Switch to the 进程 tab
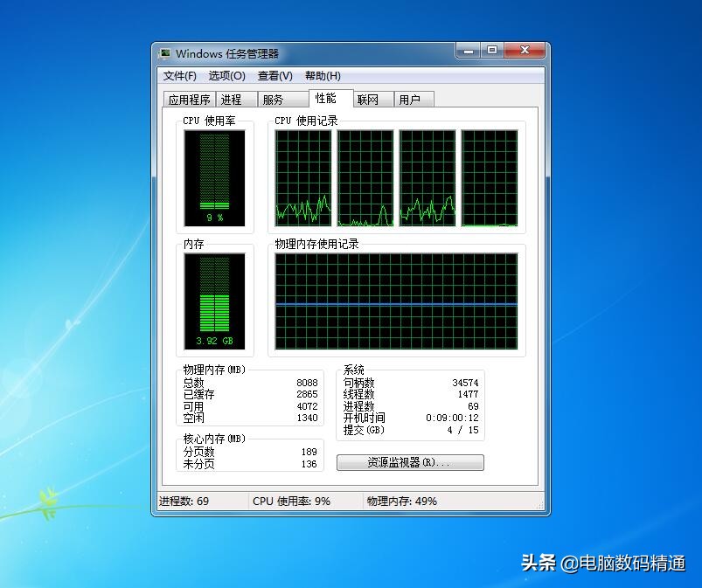 coord(233,99)
